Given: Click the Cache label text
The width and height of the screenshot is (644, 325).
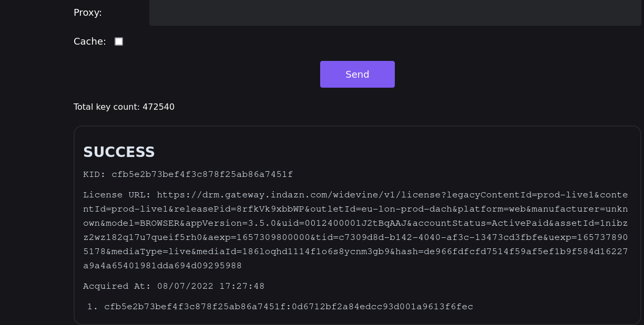Looking at the screenshot, I should (x=90, y=41).
